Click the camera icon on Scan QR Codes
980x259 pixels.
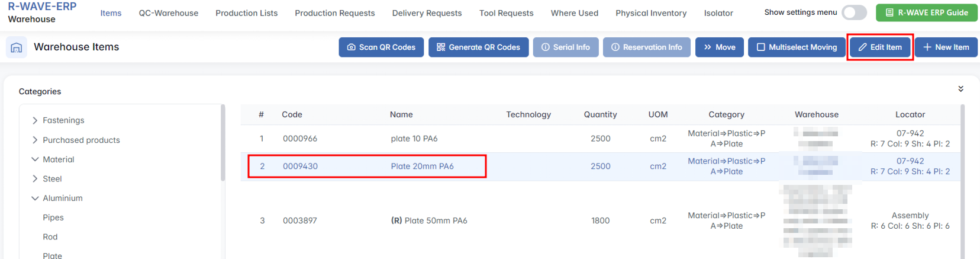351,47
